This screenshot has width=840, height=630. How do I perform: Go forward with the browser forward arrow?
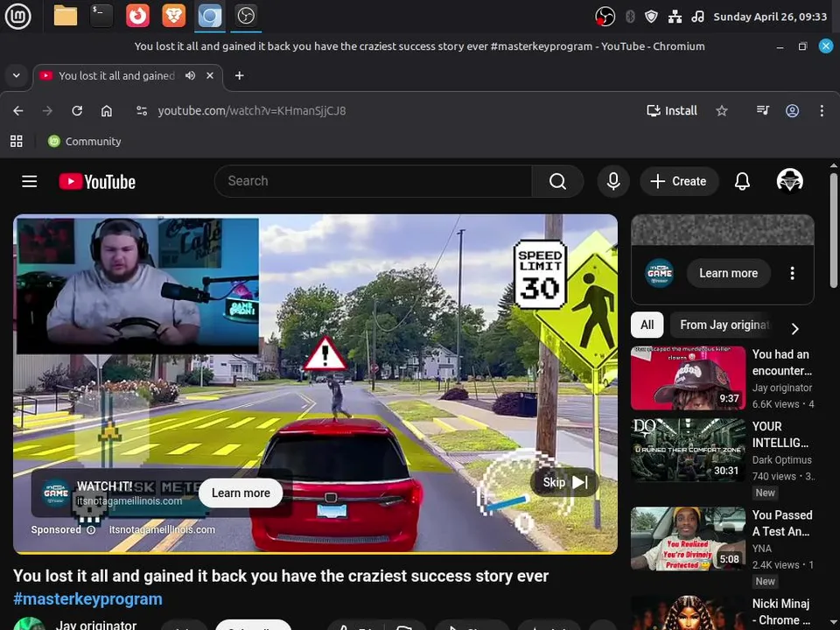tap(47, 111)
